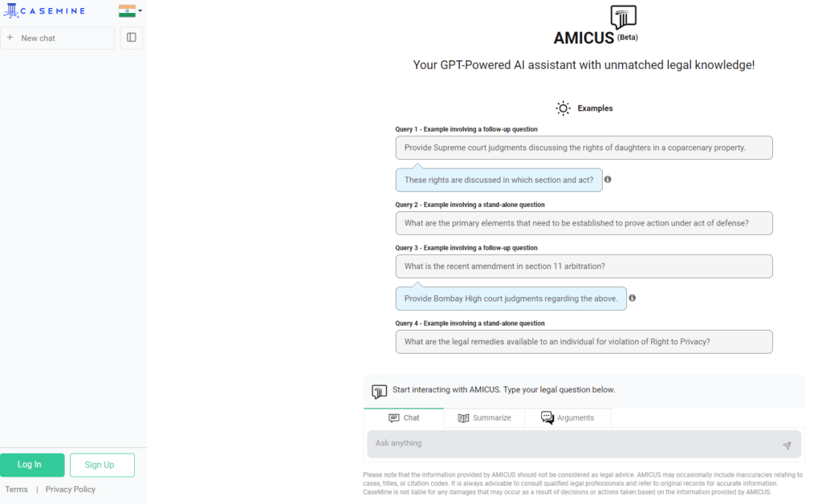This screenshot has height=504, width=822.
Task: Click info icon beside Bombay High court follow-up
Action: coord(633,298)
